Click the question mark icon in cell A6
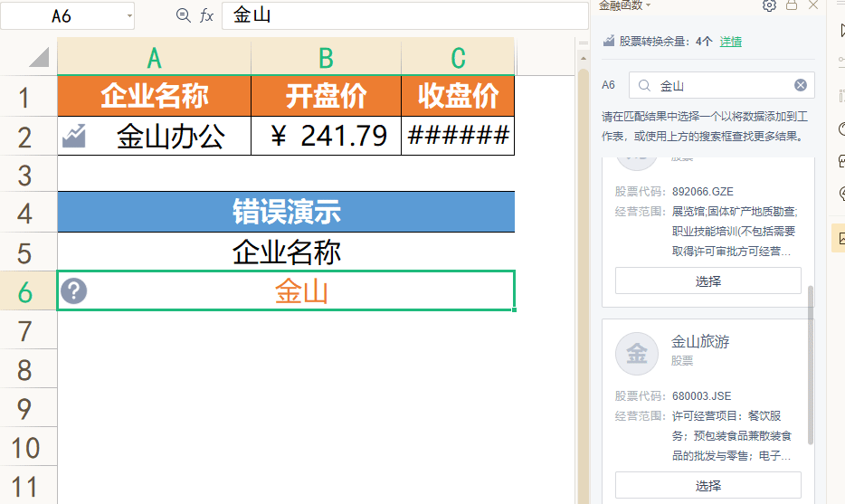The width and height of the screenshot is (845, 504). tap(74, 291)
